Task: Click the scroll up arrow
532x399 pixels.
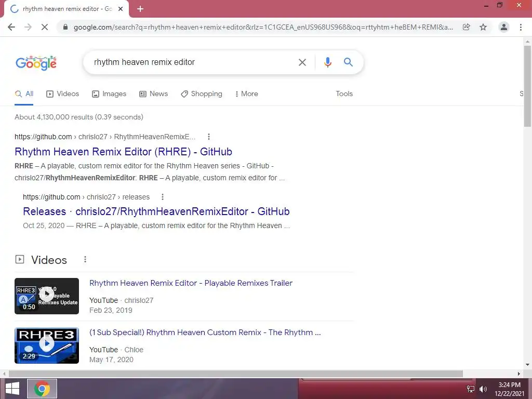Action: point(527,42)
